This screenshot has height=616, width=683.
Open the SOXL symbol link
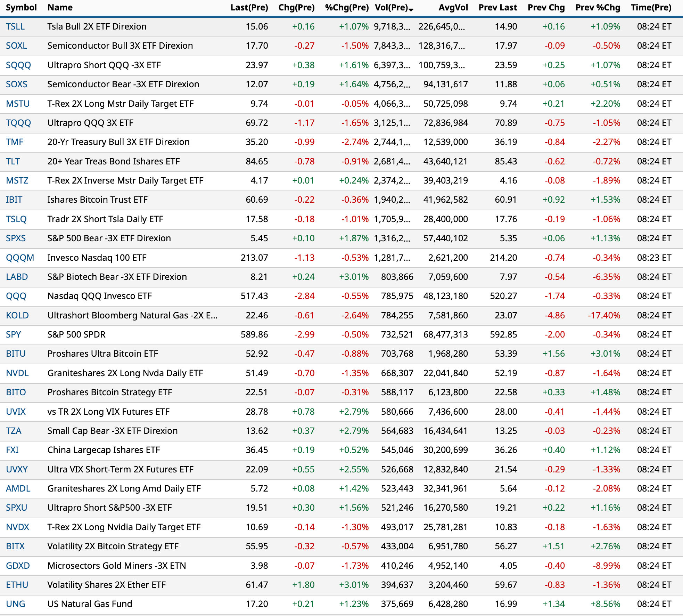click(x=16, y=46)
